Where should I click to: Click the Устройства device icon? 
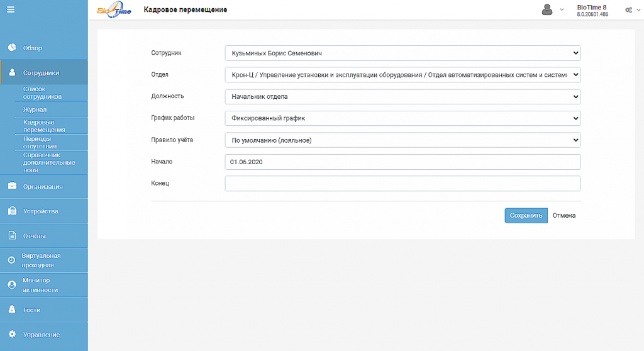coord(12,211)
